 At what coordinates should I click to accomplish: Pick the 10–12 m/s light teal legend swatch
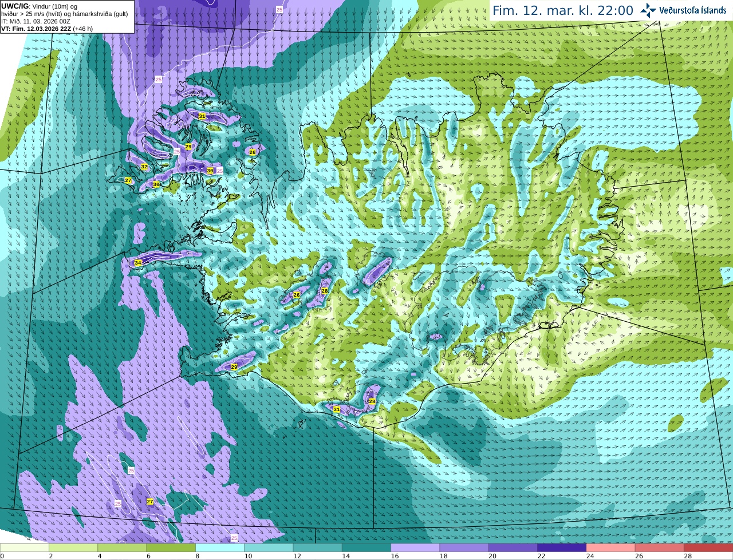[269, 548]
